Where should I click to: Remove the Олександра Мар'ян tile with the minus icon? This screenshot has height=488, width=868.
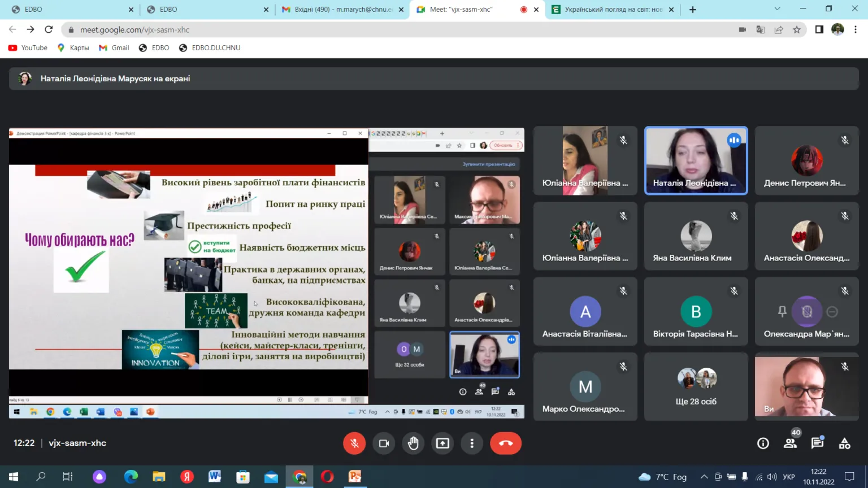pyautogui.click(x=832, y=311)
